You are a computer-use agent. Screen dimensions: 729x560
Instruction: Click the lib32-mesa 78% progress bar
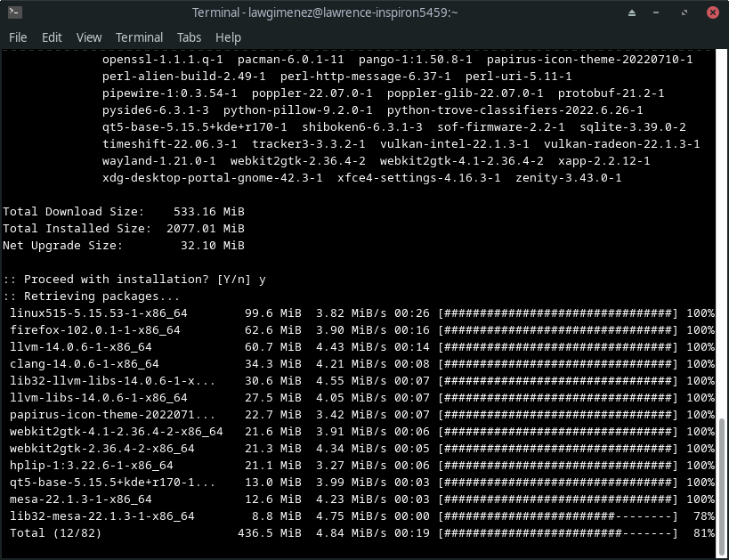(558, 515)
